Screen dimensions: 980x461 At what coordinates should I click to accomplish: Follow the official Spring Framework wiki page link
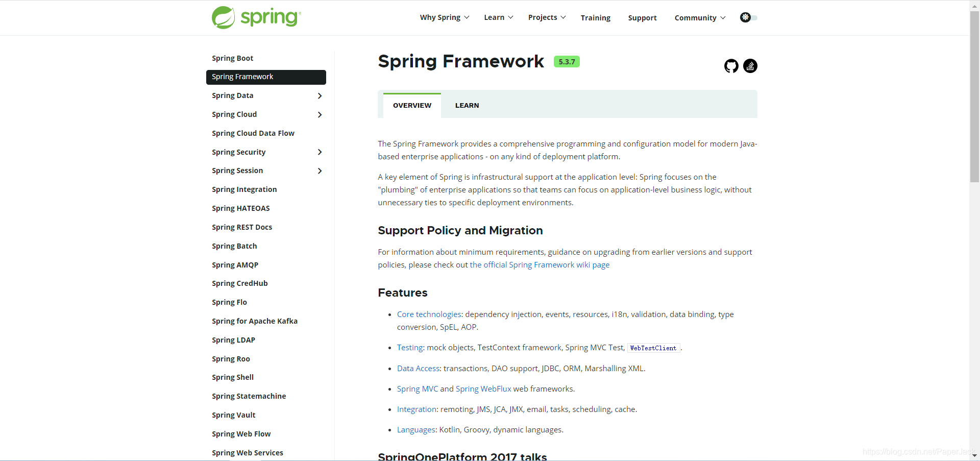click(540, 265)
